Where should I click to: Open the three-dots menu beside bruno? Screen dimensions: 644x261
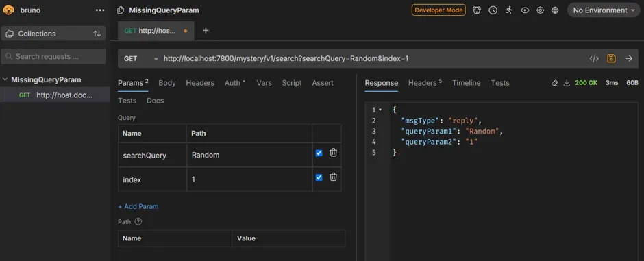coord(100,10)
